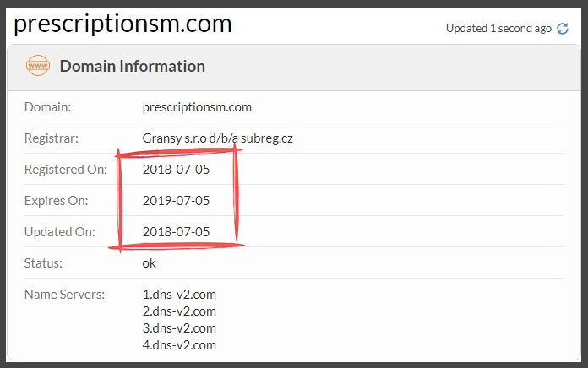
Task: Click the Domain field label
Action: [x=47, y=107]
